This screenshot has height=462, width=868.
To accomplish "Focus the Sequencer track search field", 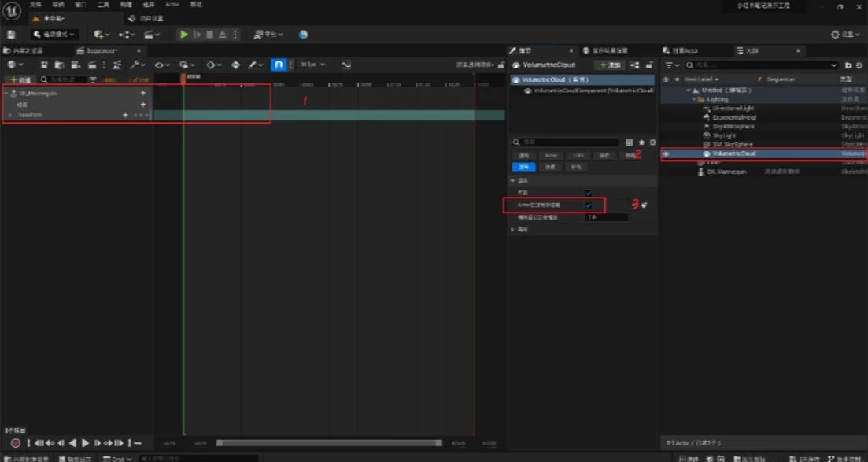I will click(x=62, y=79).
